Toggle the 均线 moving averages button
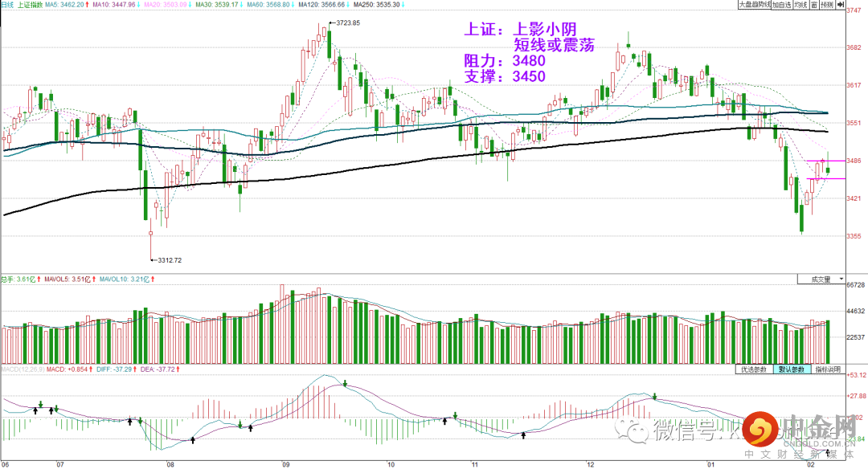The height and width of the screenshot is (469, 868). (x=800, y=5)
